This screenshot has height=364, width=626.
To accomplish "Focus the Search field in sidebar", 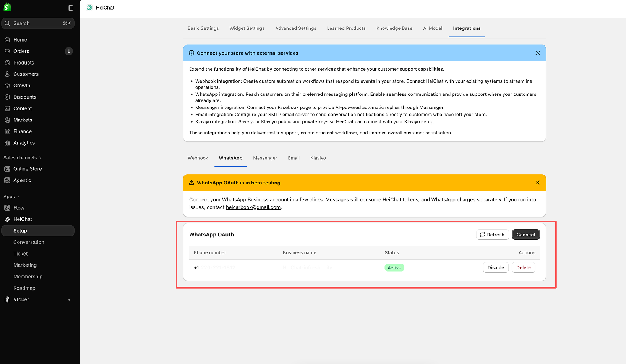I will coord(38,23).
